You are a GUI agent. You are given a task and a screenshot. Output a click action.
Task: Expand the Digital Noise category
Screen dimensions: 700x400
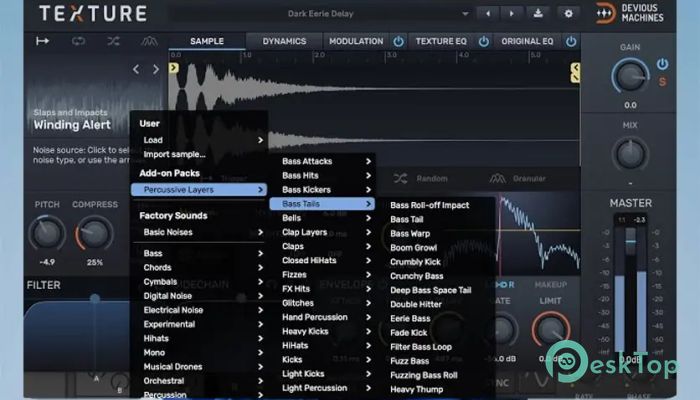click(199, 296)
